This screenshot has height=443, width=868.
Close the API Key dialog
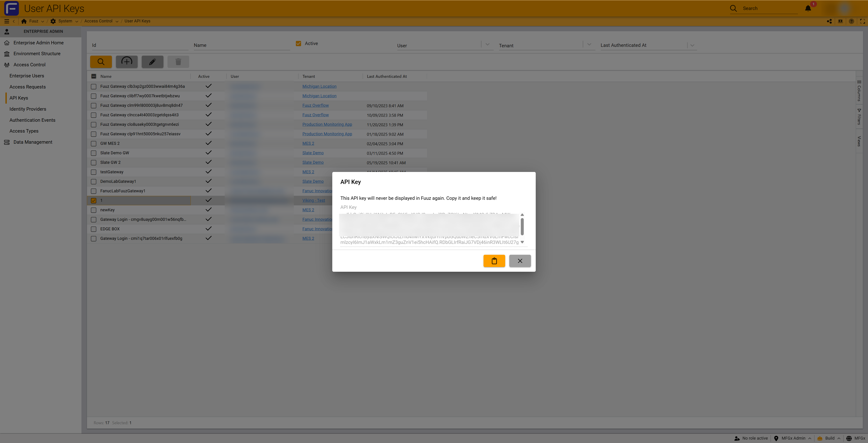click(x=520, y=261)
